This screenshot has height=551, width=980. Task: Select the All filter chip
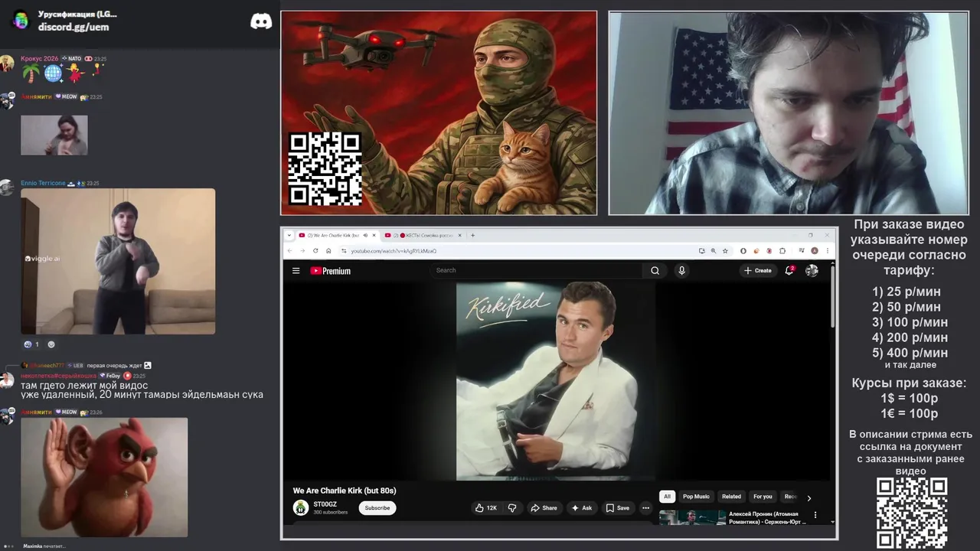667,497
